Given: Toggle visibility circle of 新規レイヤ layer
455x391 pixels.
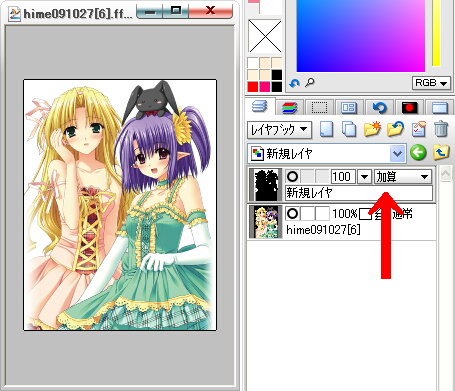Looking at the screenshot, I should click(x=292, y=176).
